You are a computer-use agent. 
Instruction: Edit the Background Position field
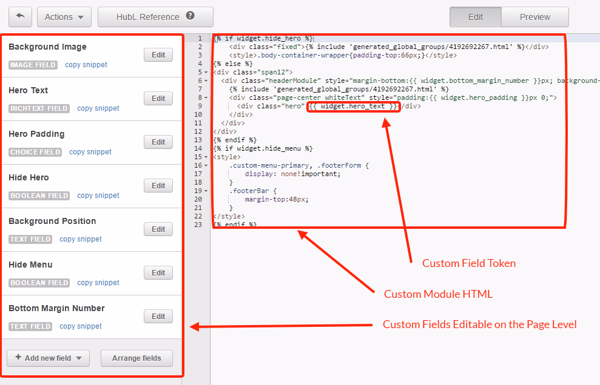point(158,229)
